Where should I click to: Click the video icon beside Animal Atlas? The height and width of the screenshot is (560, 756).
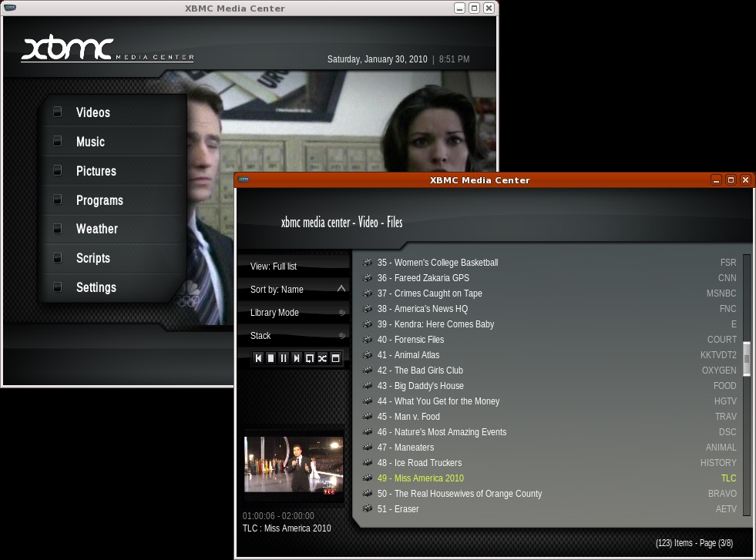368,355
